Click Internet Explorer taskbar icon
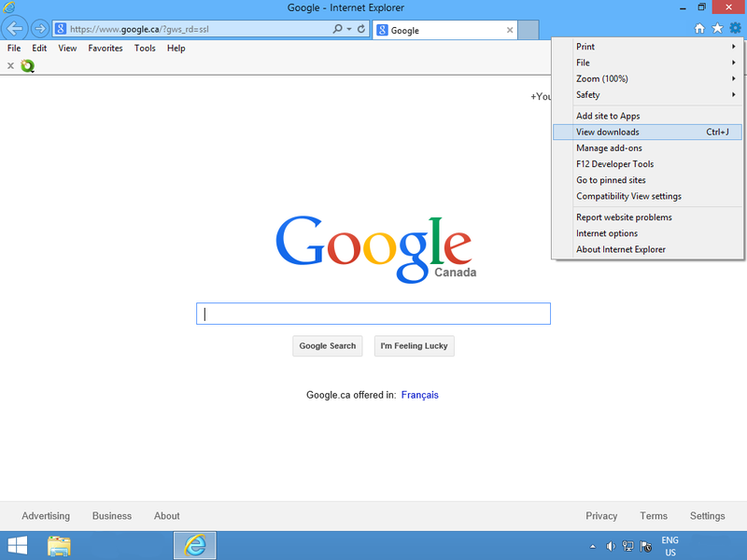Screen dimensions: 747x560 click(195, 545)
